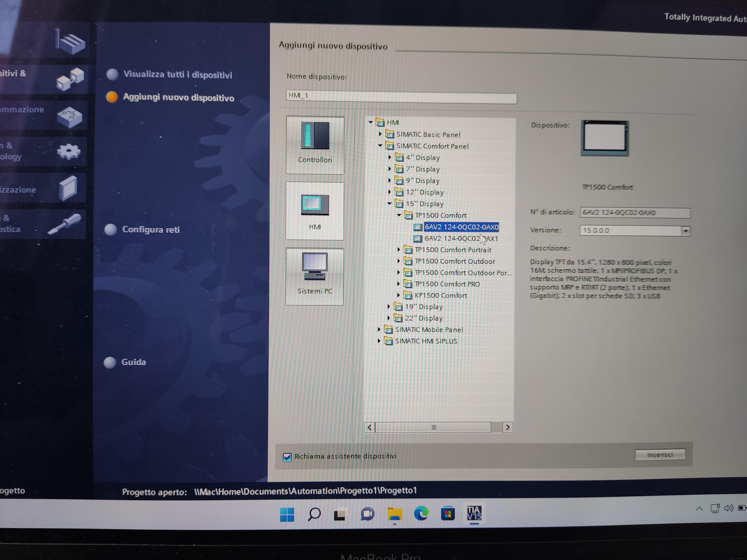The width and height of the screenshot is (747, 560).
Task: Click the motion and technology gear icon
Action: pyautogui.click(x=69, y=152)
